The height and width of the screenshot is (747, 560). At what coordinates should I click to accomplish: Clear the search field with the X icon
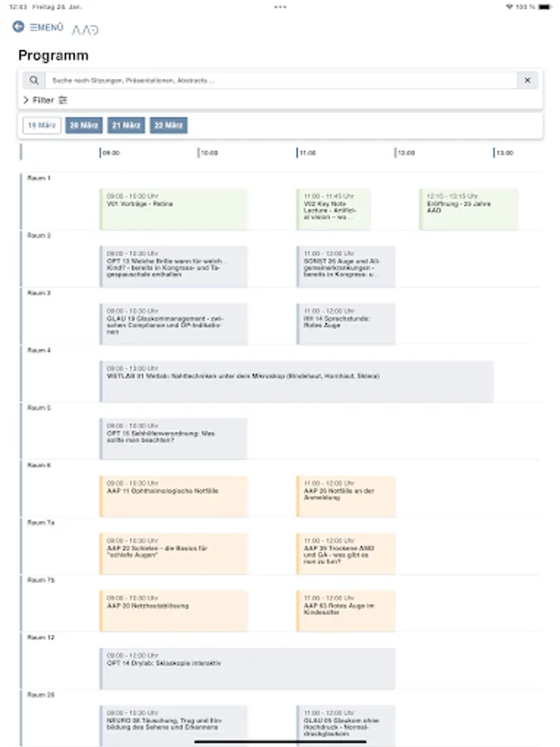pos(528,80)
